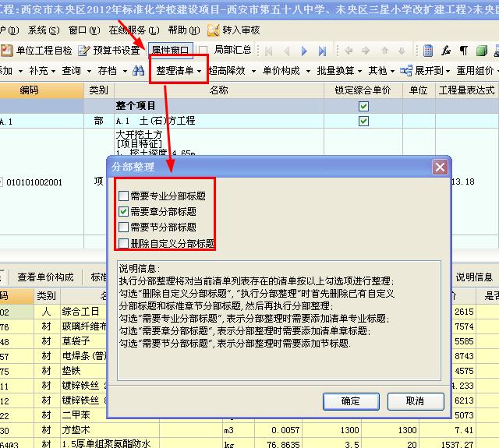Open the 系统(S) menu
The width and height of the screenshot is (499, 448).
[44, 30]
